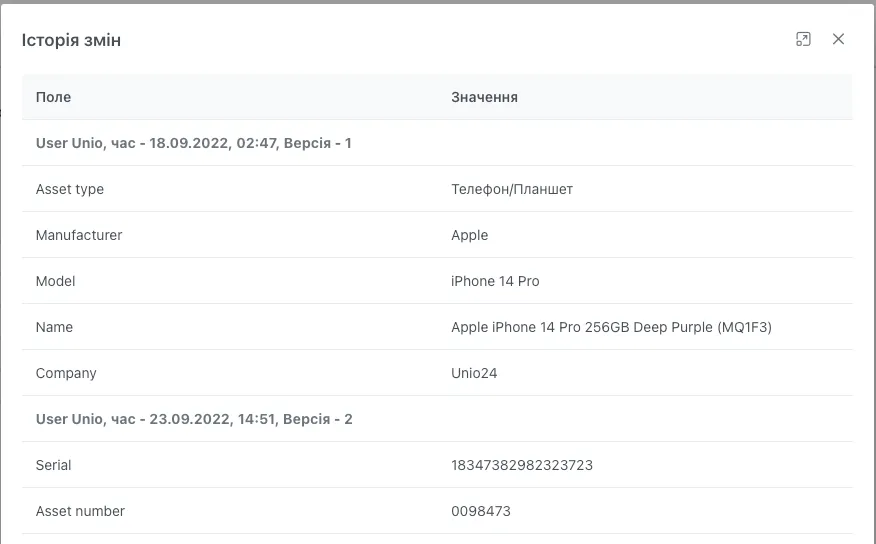The image size is (876, 544).
Task: Click the Значення column header
Action: click(x=484, y=97)
